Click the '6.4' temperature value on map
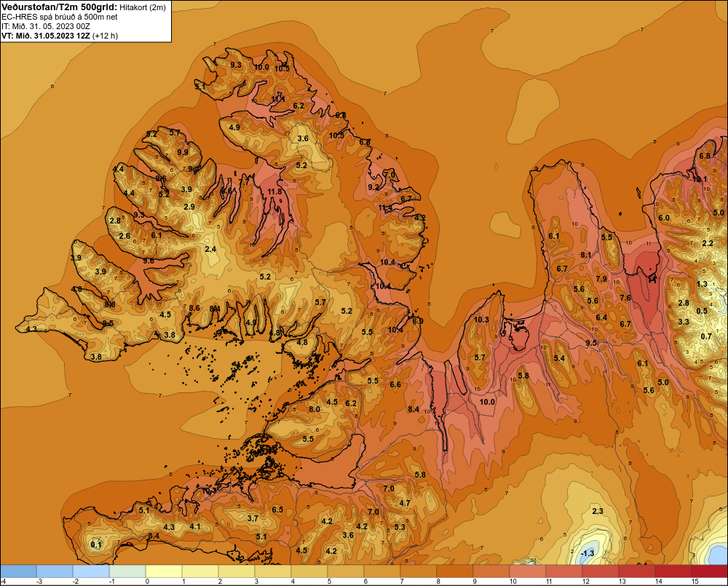The image size is (728, 586). 601,317
